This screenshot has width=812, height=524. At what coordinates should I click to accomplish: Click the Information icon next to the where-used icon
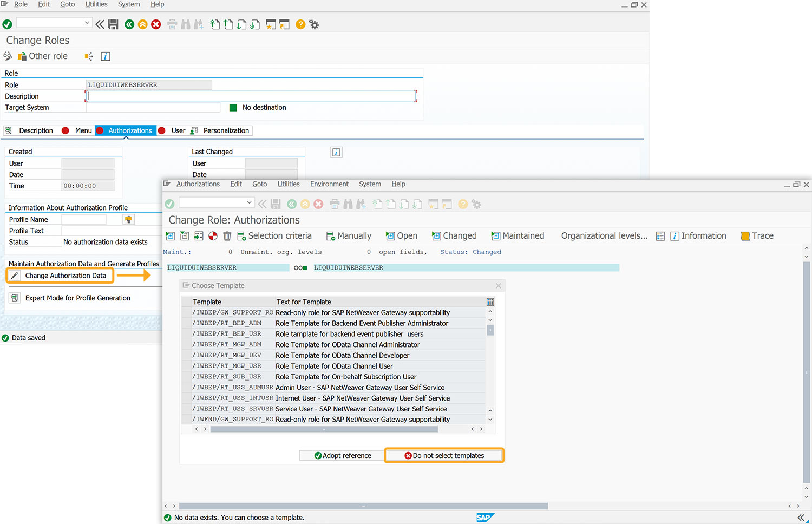click(x=106, y=56)
